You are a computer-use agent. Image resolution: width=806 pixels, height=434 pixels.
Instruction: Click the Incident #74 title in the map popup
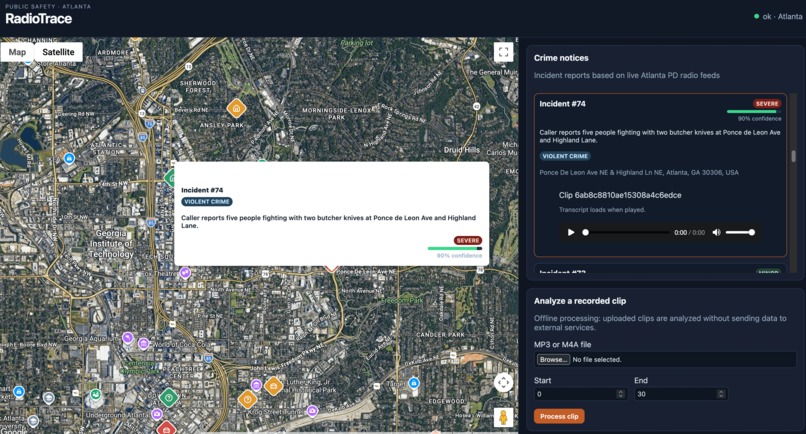202,190
